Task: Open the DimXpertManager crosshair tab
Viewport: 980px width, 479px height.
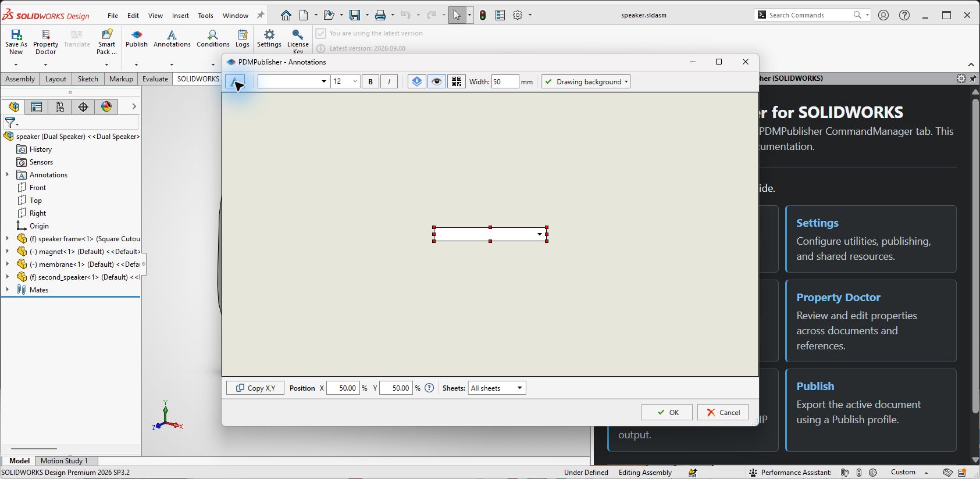Action: (83, 106)
